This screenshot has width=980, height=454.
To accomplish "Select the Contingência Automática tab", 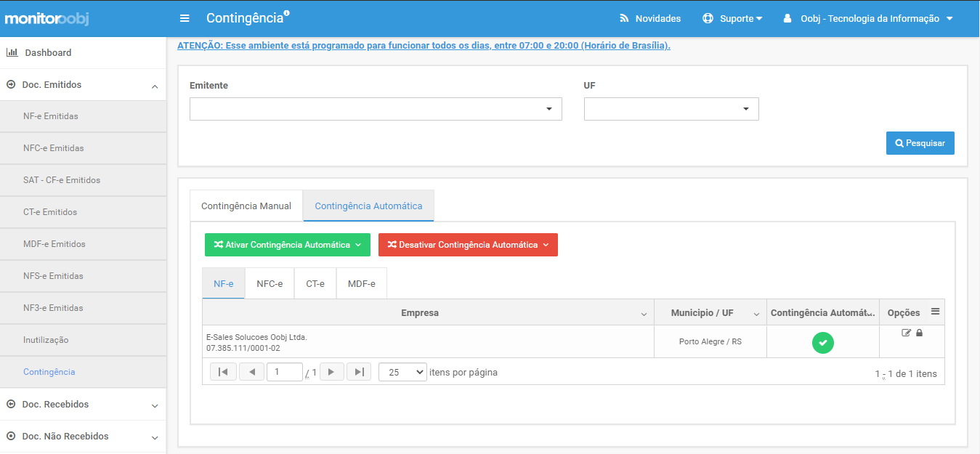I will pyautogui.click(x=368, y=206).
